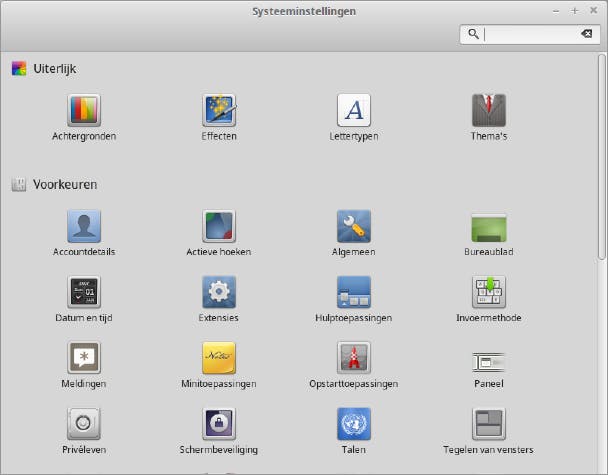Open the Algemeen wrench icon

pos(354,226)
